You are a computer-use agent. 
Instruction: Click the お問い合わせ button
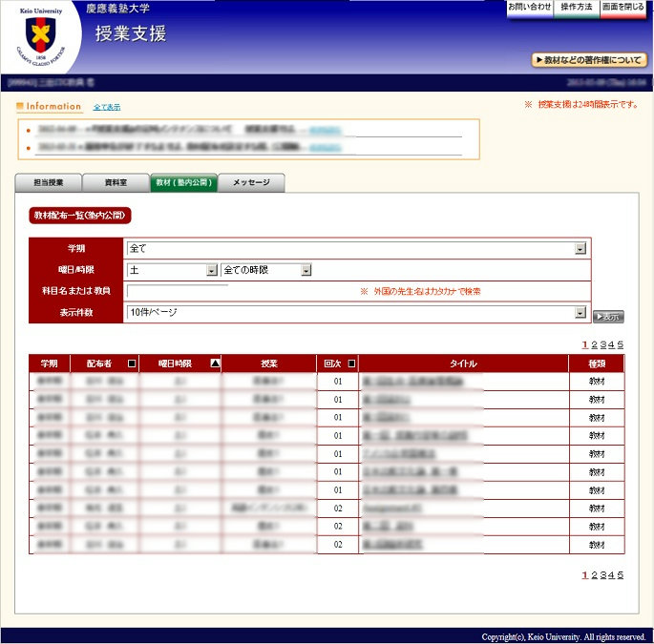[x=530, y=8]
